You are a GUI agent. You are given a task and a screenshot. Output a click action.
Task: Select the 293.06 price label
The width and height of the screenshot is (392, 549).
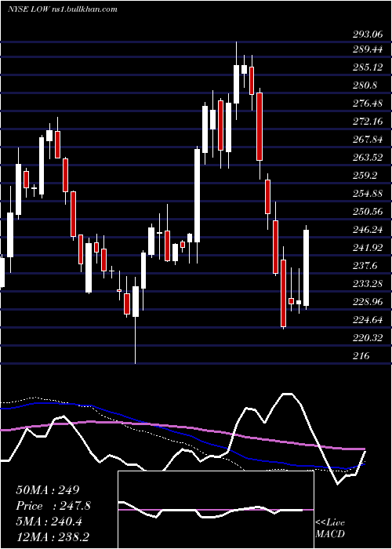coord(367,35)
